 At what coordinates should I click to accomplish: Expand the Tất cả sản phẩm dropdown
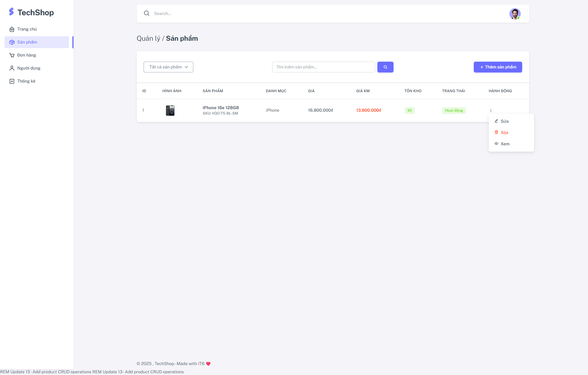(x=168, y=67)
